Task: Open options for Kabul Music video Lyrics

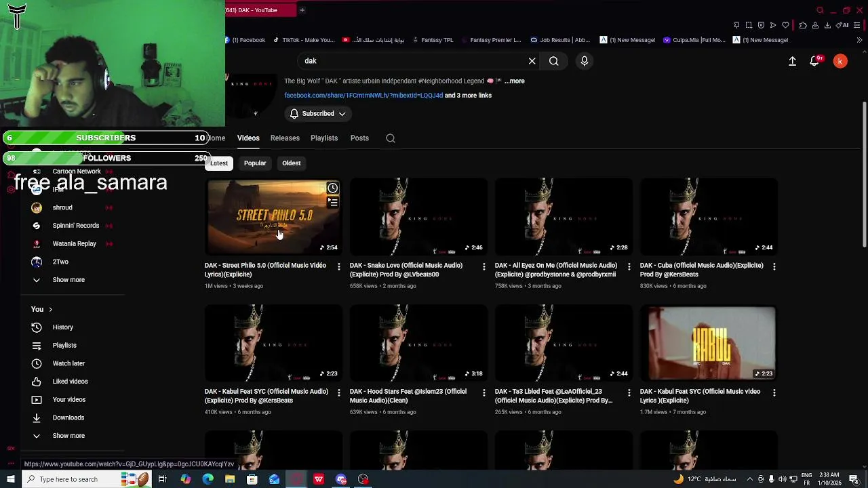Action: pyautogui.click(x=774, y=392)
